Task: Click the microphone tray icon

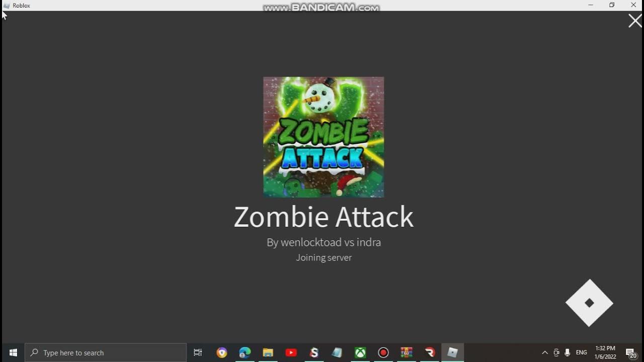Action: pyautogui.click(x=568, y=352)
